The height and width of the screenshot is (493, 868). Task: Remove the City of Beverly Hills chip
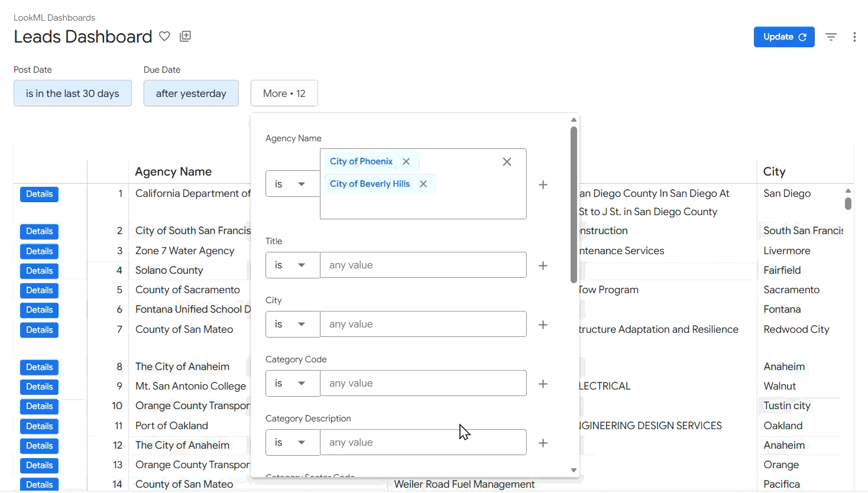(423, 184)
